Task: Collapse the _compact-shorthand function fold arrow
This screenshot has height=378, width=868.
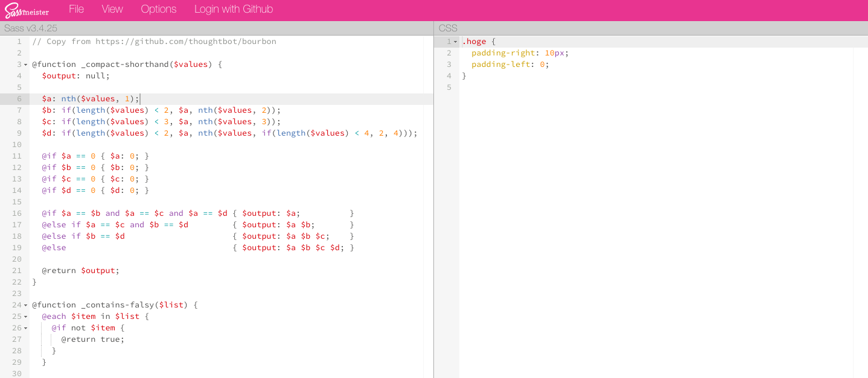Action: (25, 65)
